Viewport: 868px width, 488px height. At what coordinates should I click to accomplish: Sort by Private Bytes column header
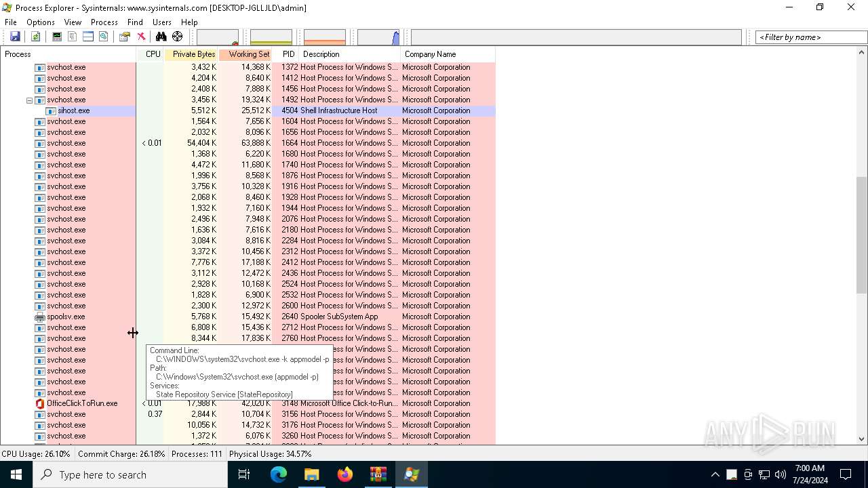(x=191, y=54)
